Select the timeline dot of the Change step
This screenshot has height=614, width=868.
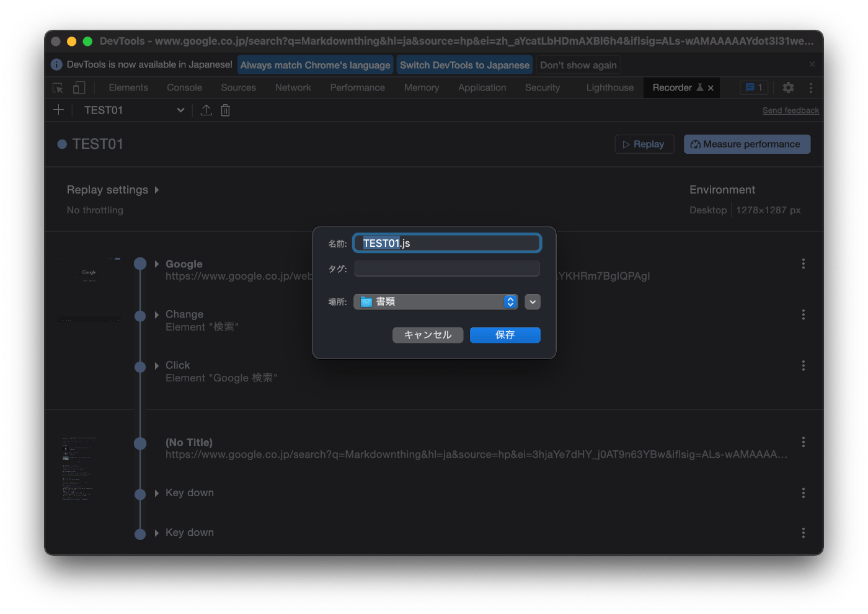point(140,316)
